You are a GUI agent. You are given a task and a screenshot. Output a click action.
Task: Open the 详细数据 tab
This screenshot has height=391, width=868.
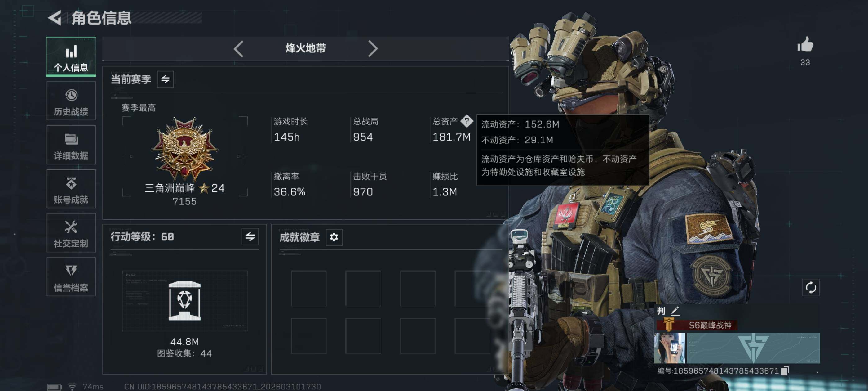71,145
